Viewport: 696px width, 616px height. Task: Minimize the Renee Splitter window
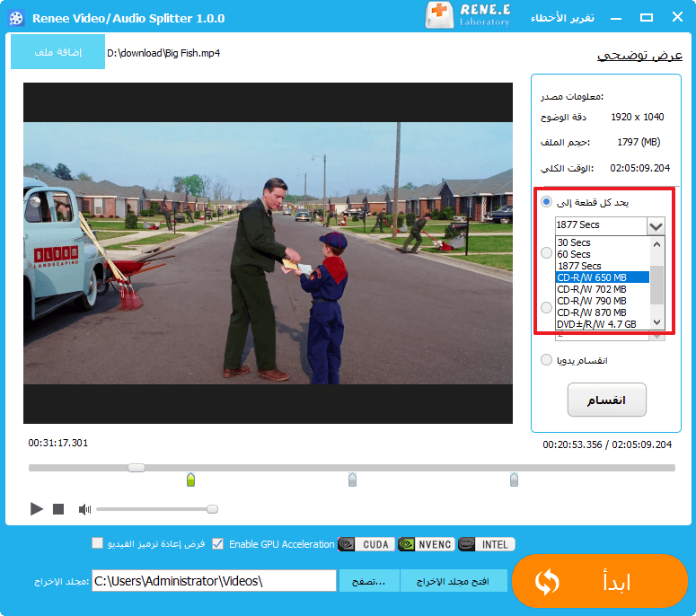coord(616,18)
